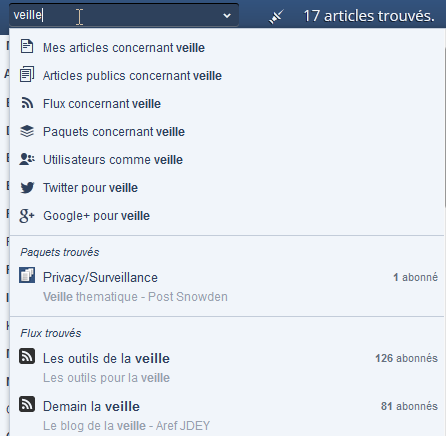The image size is (446, 436).
Task: Click the layers icon for Paquets concernant veille
Action: (27, 131)
